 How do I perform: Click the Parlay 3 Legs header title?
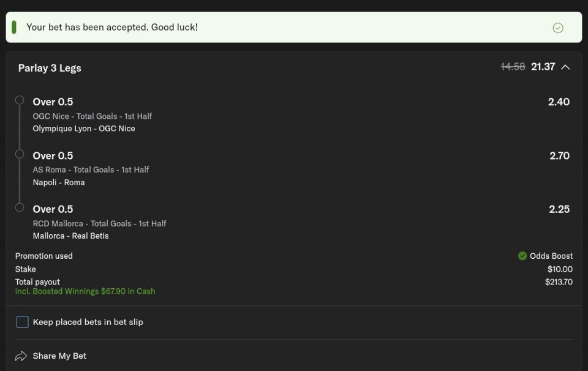point(50,68)
